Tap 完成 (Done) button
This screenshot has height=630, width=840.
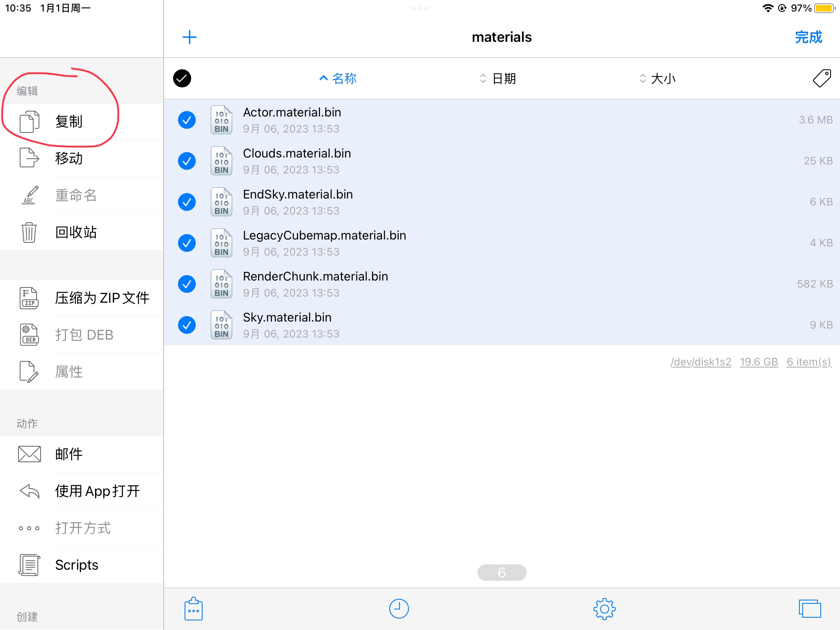(808, 37)
